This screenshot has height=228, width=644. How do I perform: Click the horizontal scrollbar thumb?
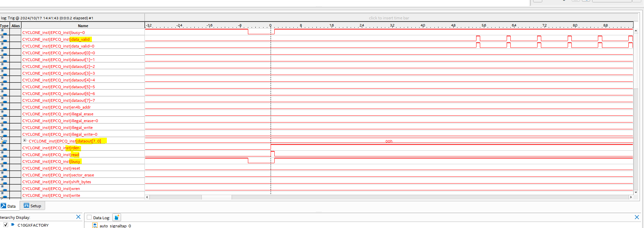(x=217, y=197)
